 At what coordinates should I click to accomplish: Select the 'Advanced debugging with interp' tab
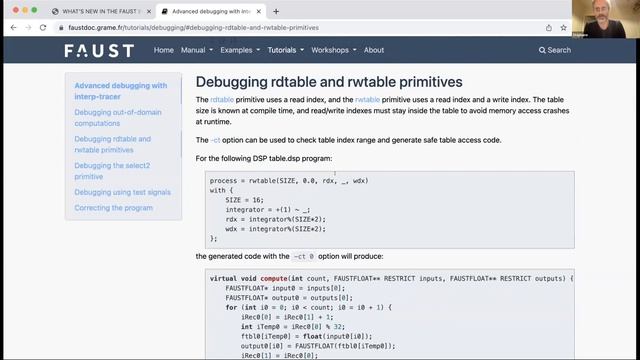coord(211,11)
